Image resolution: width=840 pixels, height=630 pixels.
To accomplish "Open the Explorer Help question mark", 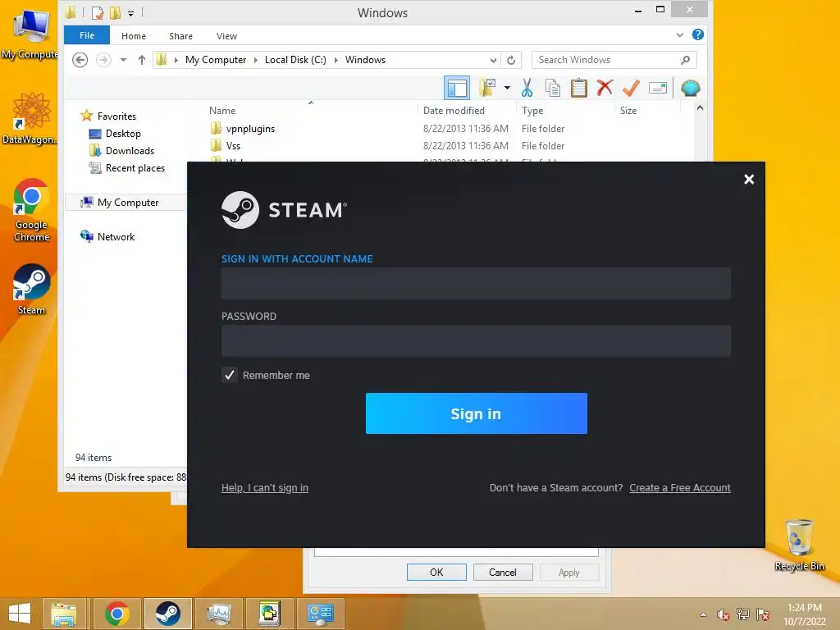I will pyautogui.click(x=697, y=34).
